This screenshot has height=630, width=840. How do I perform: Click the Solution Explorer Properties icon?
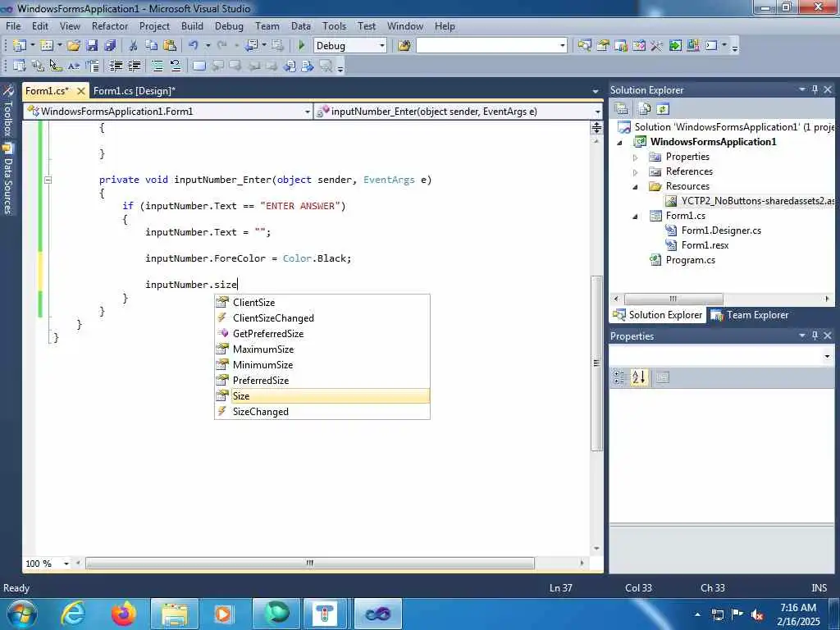point(622,109)
